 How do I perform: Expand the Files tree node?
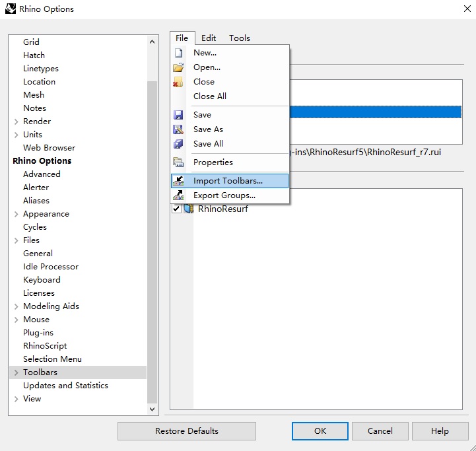tap(16, 240)
